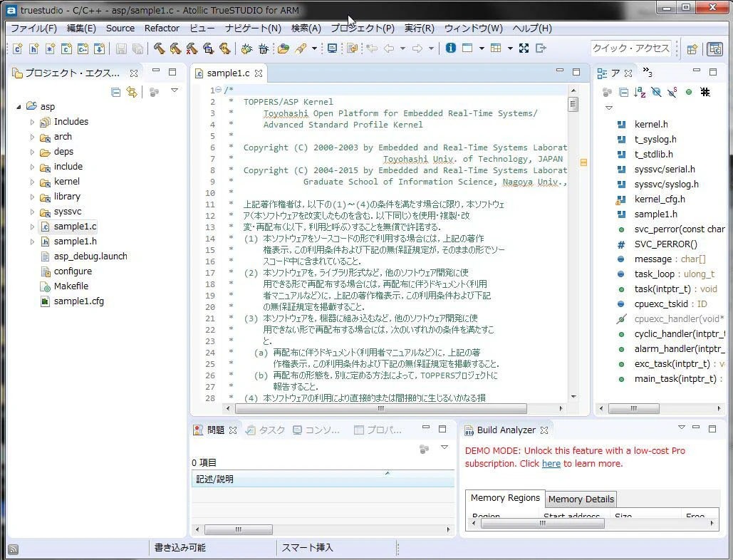Click Forward navigation arrow in toolbar
The height and width of the screenshot is (560, 733).
click(x=417, y=48)
